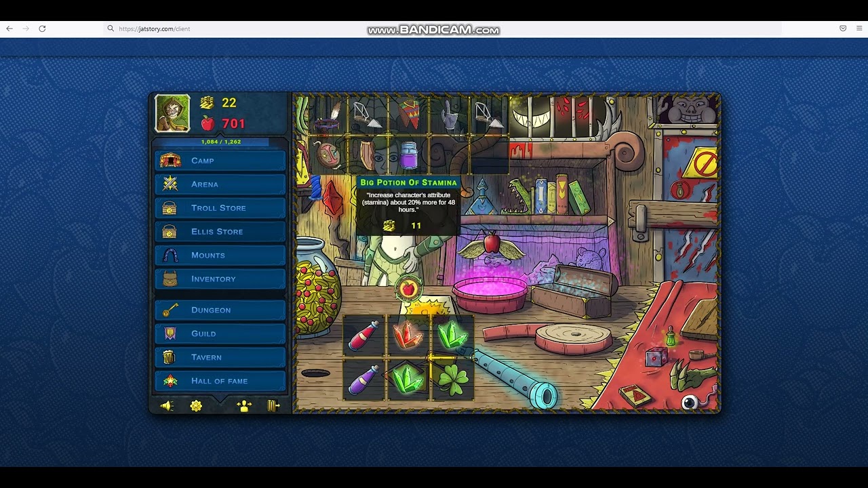Open the Guild page

220,333
